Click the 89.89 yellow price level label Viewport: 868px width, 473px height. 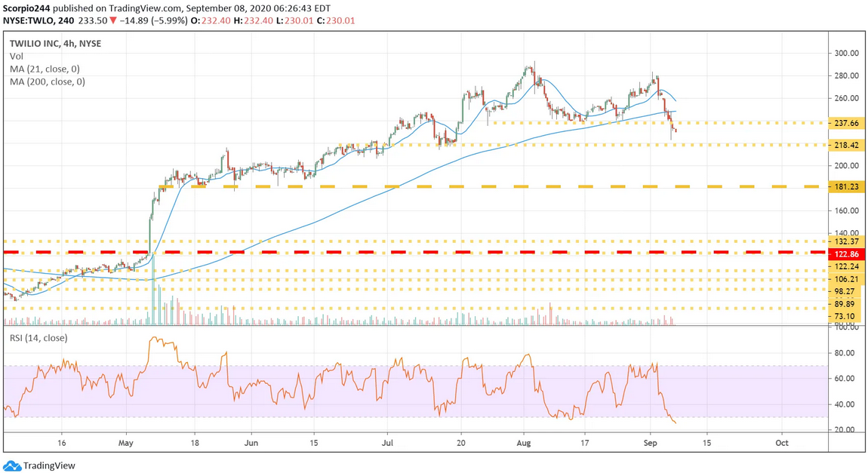coord(846,304)
